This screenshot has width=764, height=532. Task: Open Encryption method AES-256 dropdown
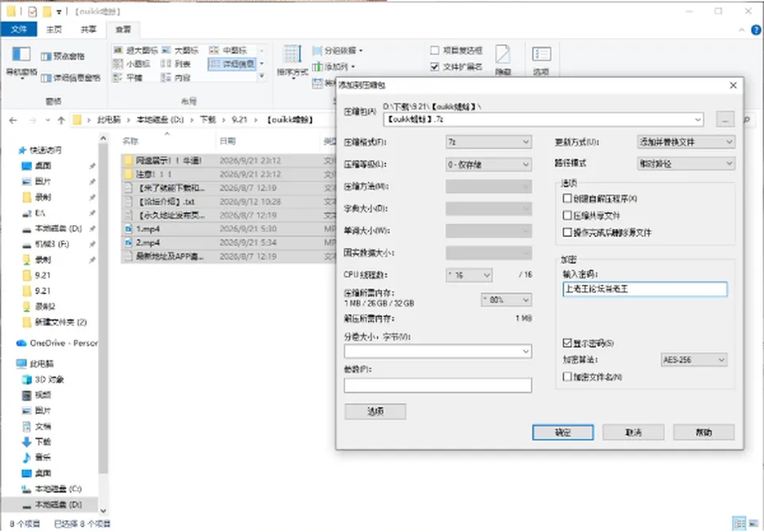coord(694,359)
